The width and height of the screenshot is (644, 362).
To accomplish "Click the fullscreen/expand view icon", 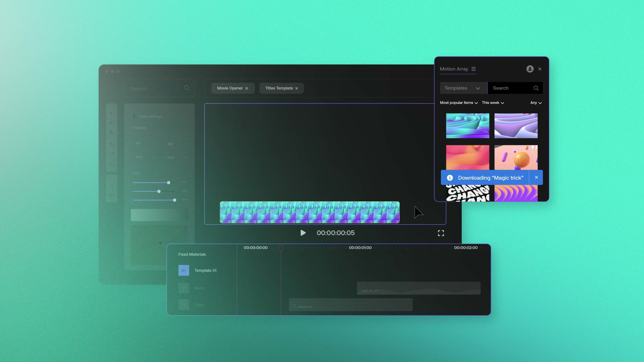I will pos(441,233).
